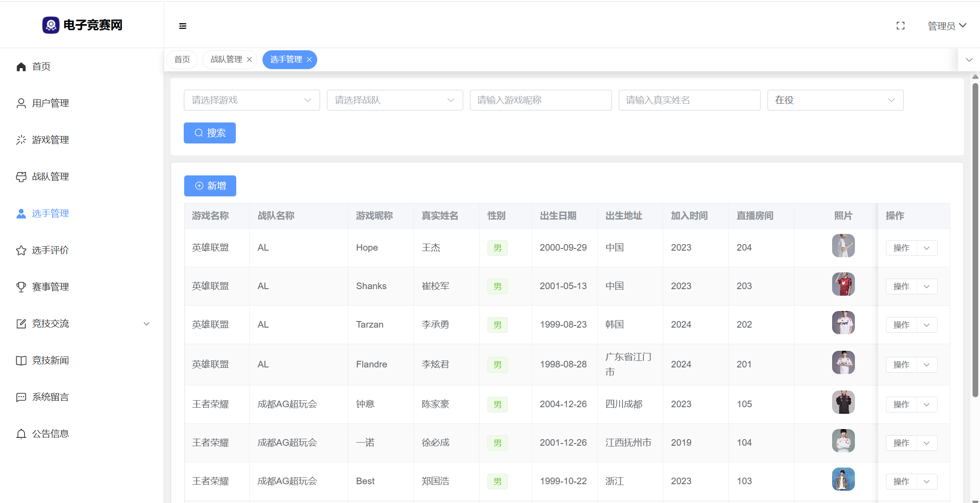Toggle the sidebar collapse hamburger icon

tap(182, 26)
